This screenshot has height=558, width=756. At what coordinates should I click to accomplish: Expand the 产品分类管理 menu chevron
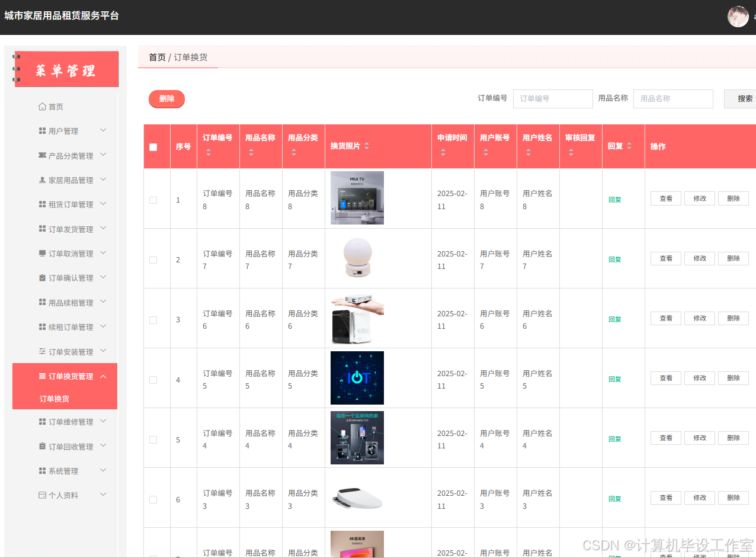103,155
